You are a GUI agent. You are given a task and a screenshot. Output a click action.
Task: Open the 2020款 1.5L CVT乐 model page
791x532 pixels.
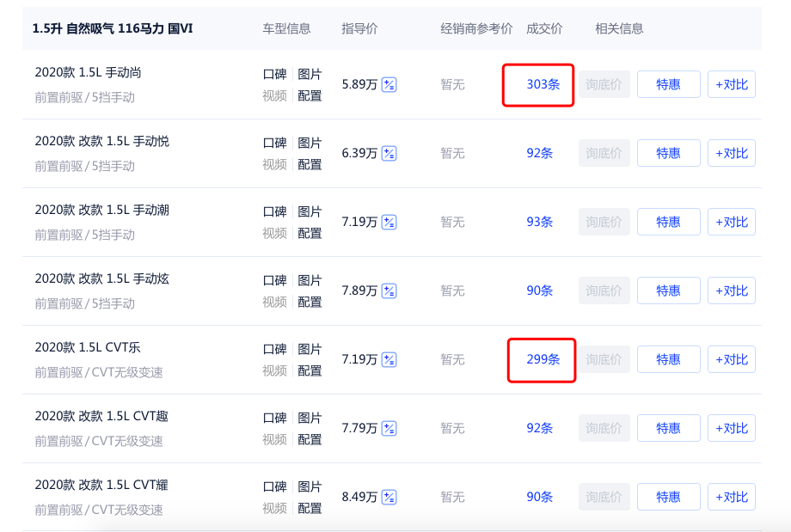pyautogui.click(x=88, y=347)
